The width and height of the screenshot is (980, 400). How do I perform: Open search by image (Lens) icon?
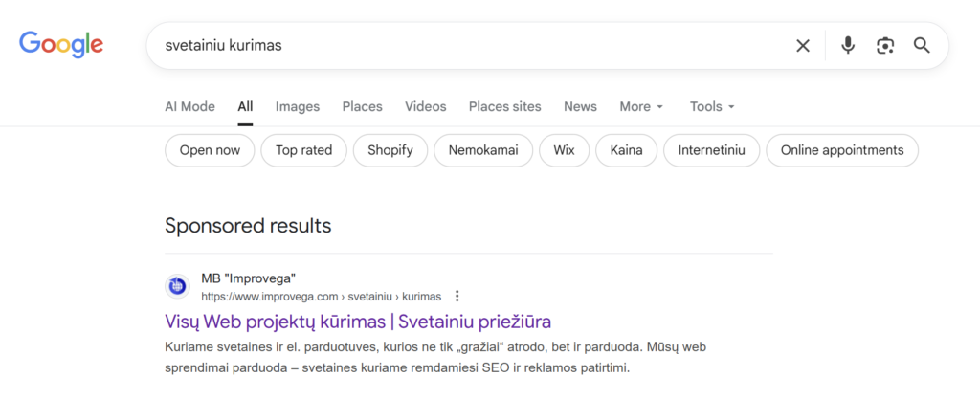tap(885, 45)
